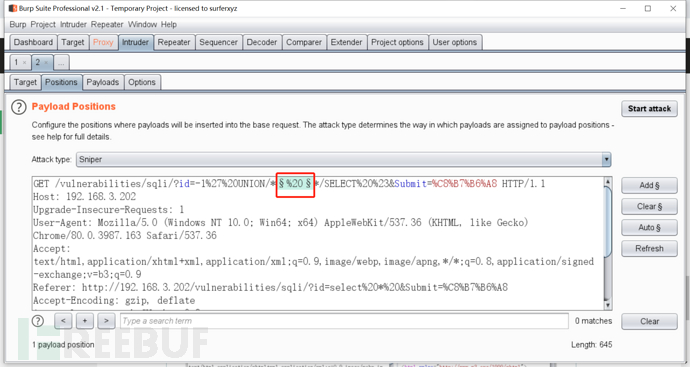Close Intruder attack tab 2
This screenshot has width=690, height=367.
tap(46, 62)
